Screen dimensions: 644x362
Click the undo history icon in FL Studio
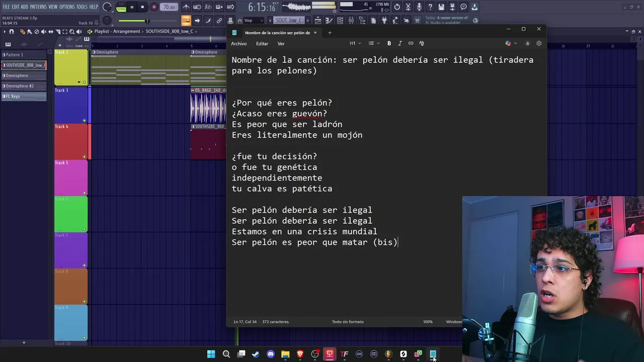pos(397,7)
